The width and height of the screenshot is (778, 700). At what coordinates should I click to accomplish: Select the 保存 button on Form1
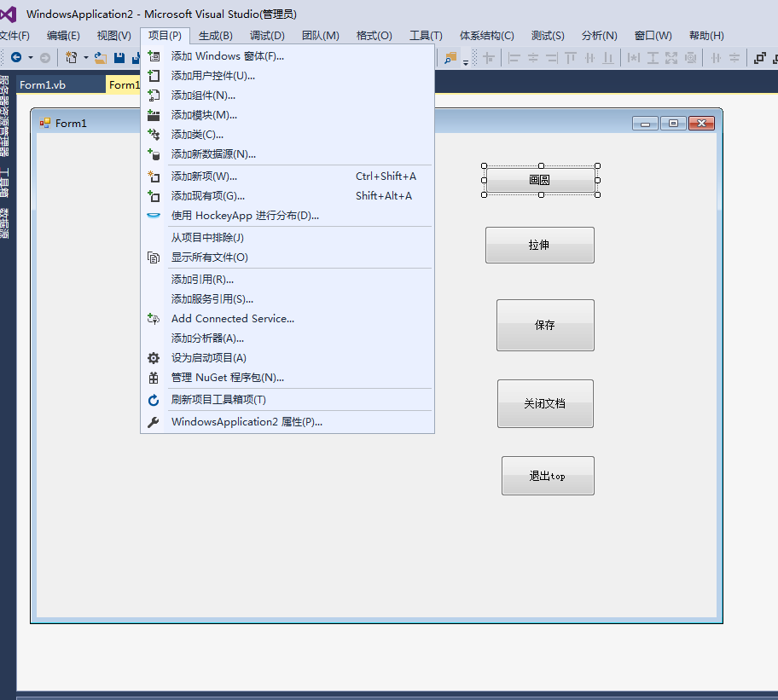point(545,325)
